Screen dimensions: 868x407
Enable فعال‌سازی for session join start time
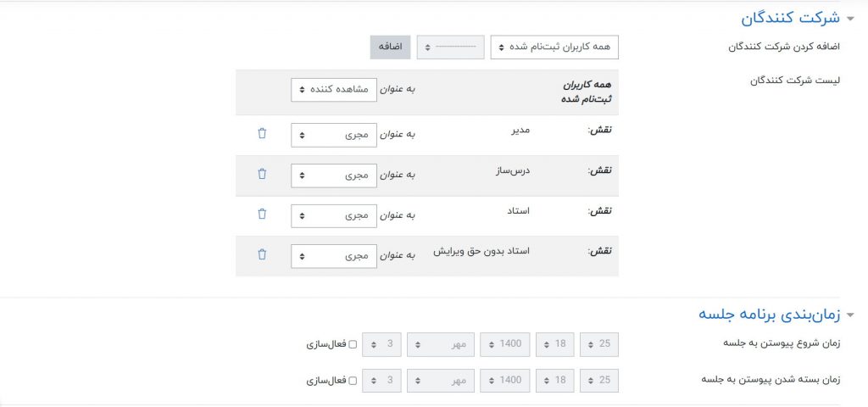pyautogui.click(x=353, y=345)
